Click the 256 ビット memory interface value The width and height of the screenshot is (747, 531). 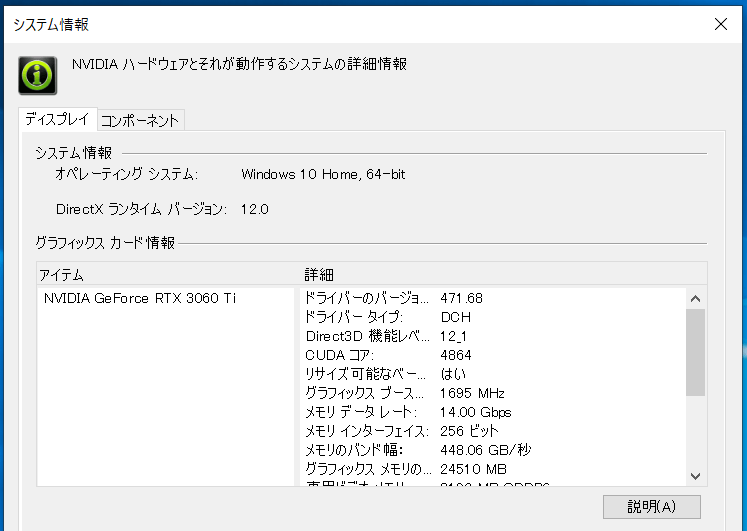(x=469, y=431)
